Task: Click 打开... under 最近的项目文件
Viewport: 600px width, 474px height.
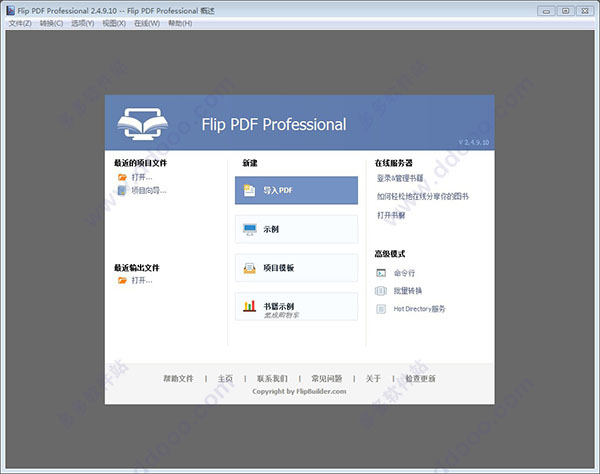Action: (142, 177)
